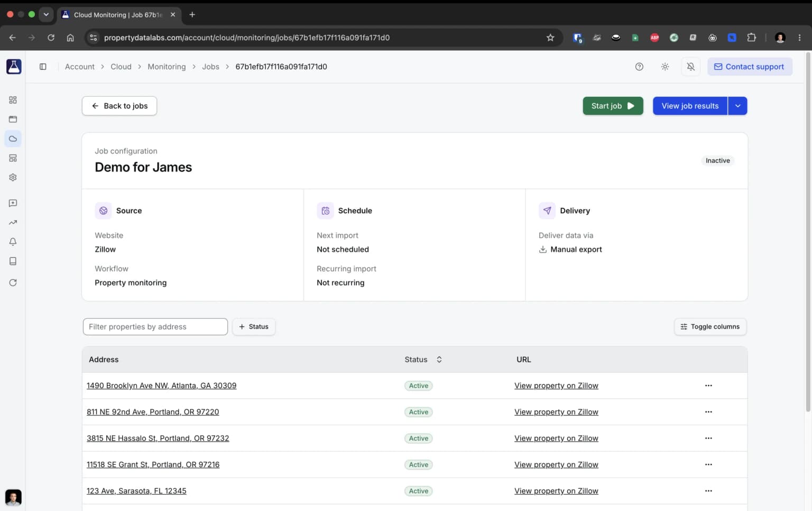Viewport: 812px width, 511px height.
Task: Click the circular refresh icon in sidebar
Action: (13, 283)
